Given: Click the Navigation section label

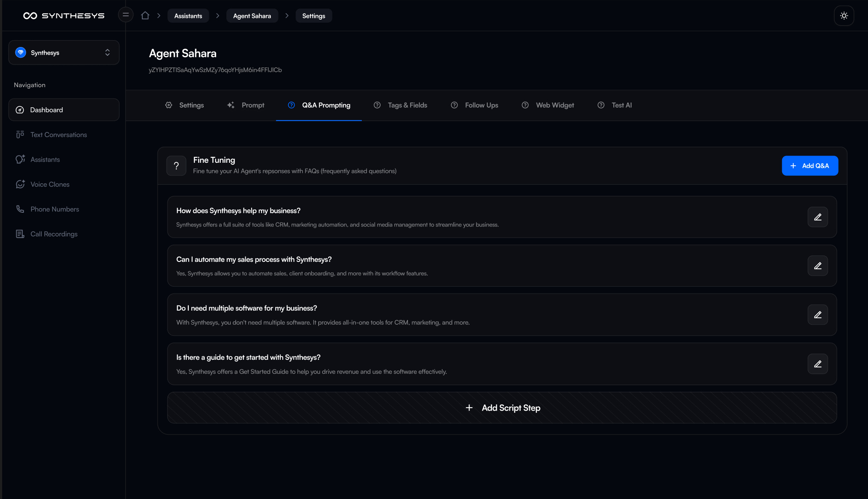Looking at the screenshot, I should pos(29,85).
